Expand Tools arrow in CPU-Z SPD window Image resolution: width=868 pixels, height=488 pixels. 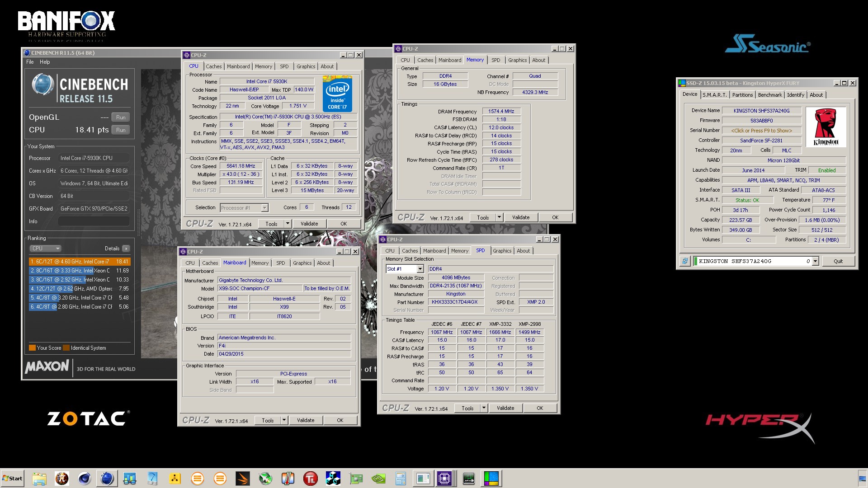coord(484,408)
